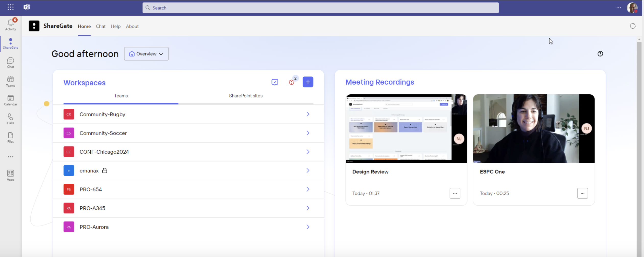Click the Design Review recording title

point(370,172)
